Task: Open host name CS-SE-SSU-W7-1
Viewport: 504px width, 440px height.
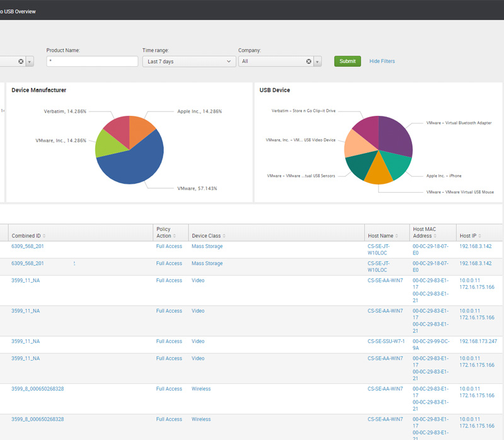Action: point(386,341)
